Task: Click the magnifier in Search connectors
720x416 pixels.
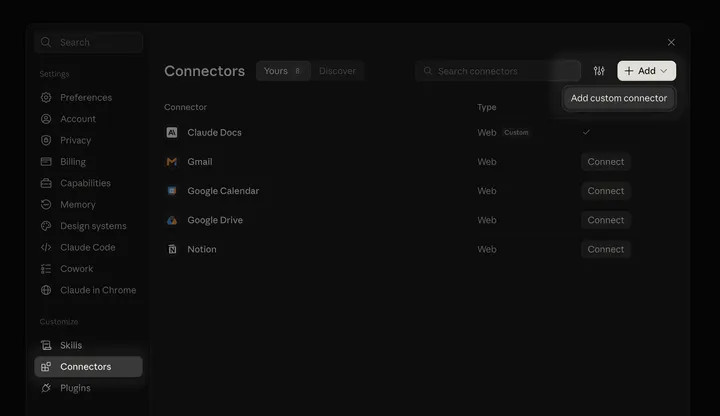Action: 428,71
